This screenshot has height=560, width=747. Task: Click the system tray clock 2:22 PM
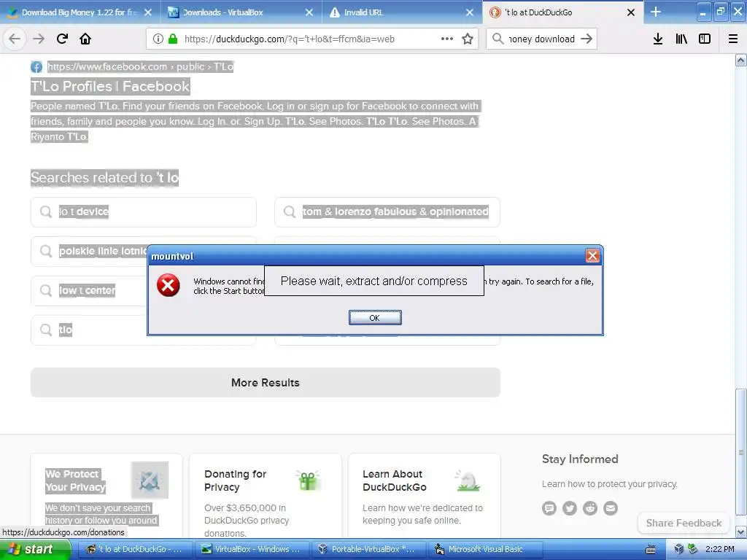click(x=719, y=549)
